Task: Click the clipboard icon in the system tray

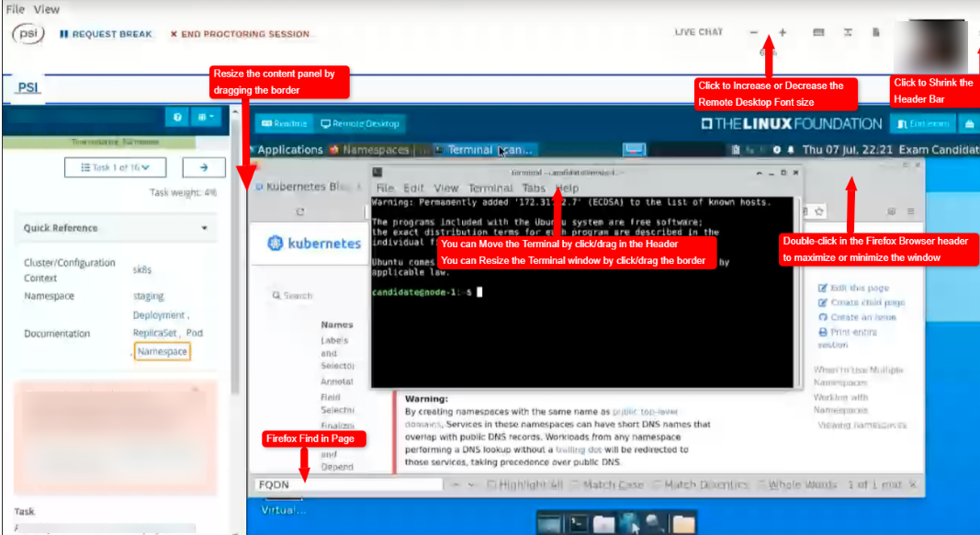Action: point(736,150)
